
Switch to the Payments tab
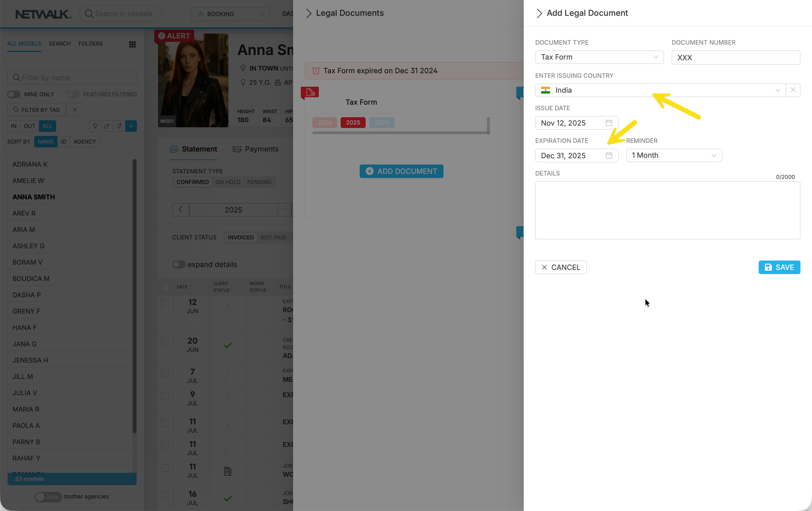[x=256, y=149]
